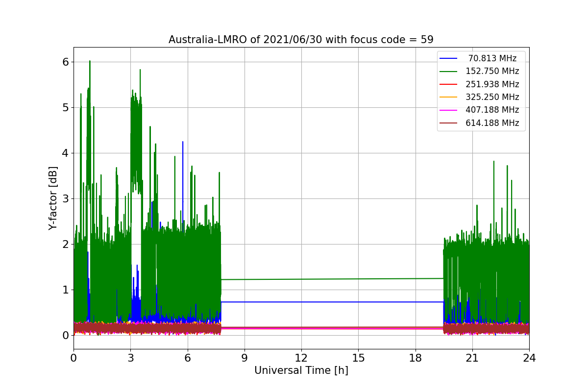Click x-axis tick label 0
This screenshot has height=392, width=588.
pos(73,358)
